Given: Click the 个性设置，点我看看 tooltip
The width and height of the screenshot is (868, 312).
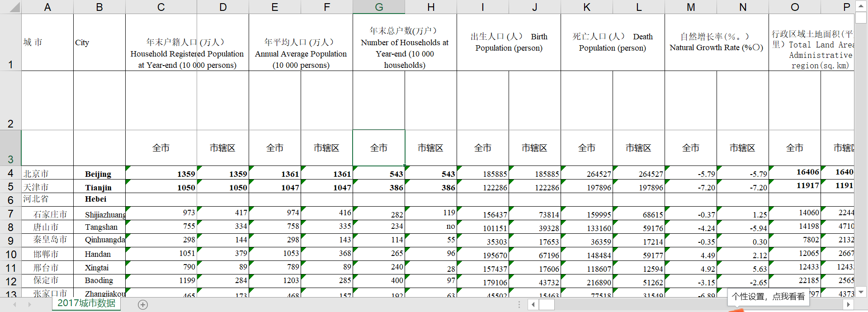Looking at the screenshot, I should [768, 297].
